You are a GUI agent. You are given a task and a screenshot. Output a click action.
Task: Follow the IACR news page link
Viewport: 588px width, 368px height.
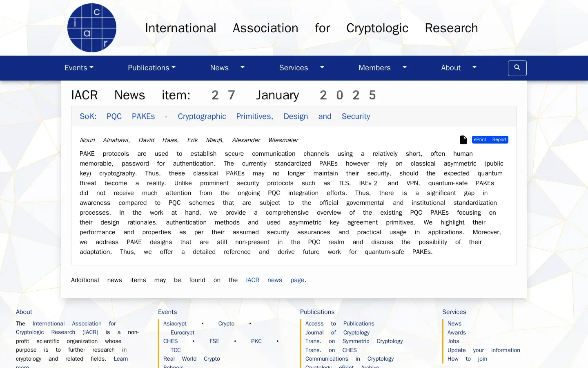click(276, 280)
